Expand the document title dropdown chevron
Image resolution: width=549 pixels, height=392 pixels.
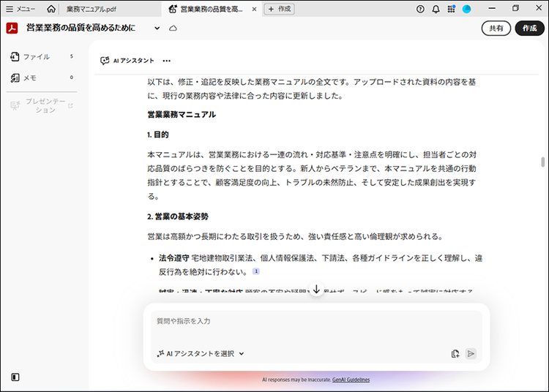pyautogui.click(x=157, y=28)
